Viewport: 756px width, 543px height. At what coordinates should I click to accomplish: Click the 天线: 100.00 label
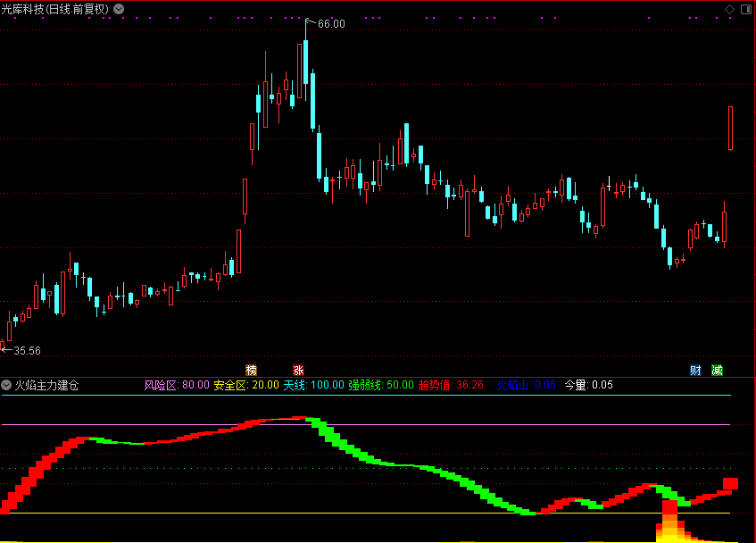(314, 385)
